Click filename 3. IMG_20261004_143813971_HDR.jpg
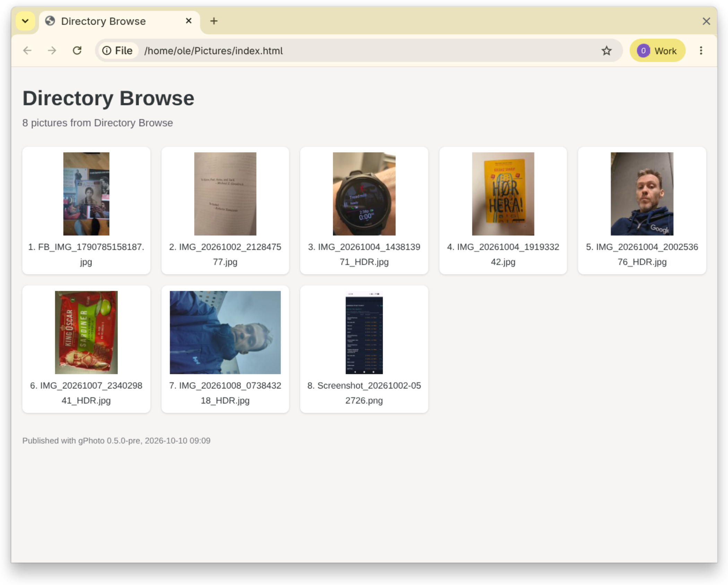This screenshot has width=728, height=585. [364, 254]
